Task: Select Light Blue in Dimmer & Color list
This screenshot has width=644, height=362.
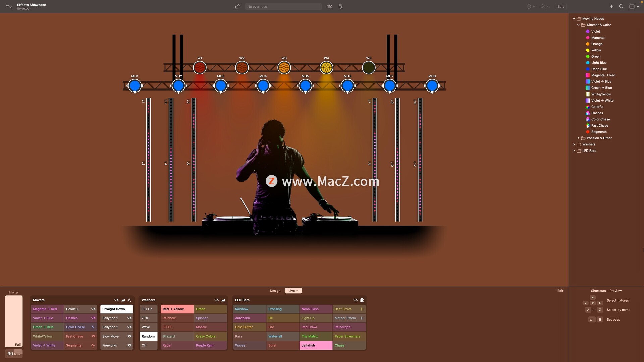Action: tap(599, 63)
